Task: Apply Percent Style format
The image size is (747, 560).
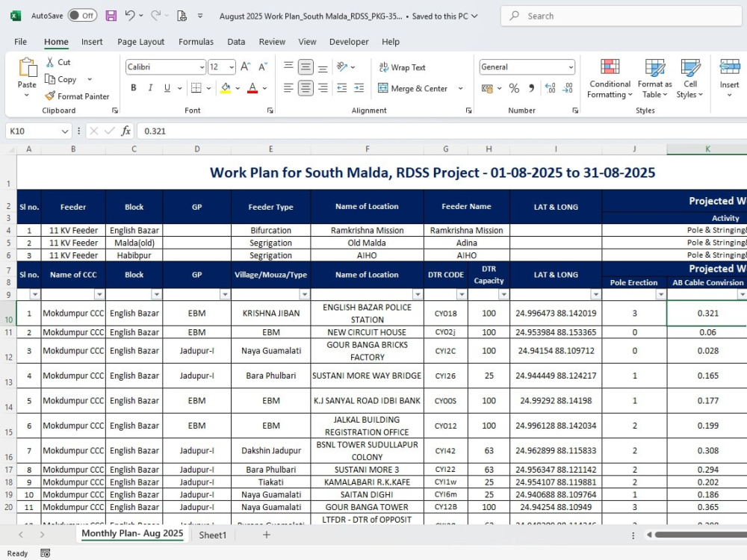Action: (x=514, y=88)
